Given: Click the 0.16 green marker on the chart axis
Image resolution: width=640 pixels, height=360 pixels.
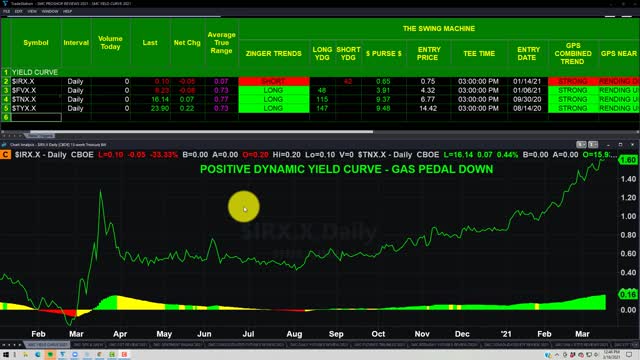Looking at the screenshot, I should coord(628,294).
